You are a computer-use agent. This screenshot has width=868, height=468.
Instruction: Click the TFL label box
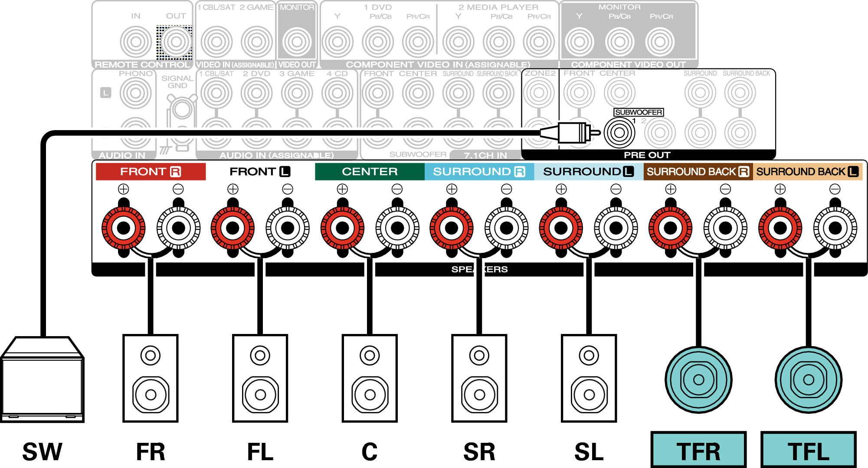(808, 450)
